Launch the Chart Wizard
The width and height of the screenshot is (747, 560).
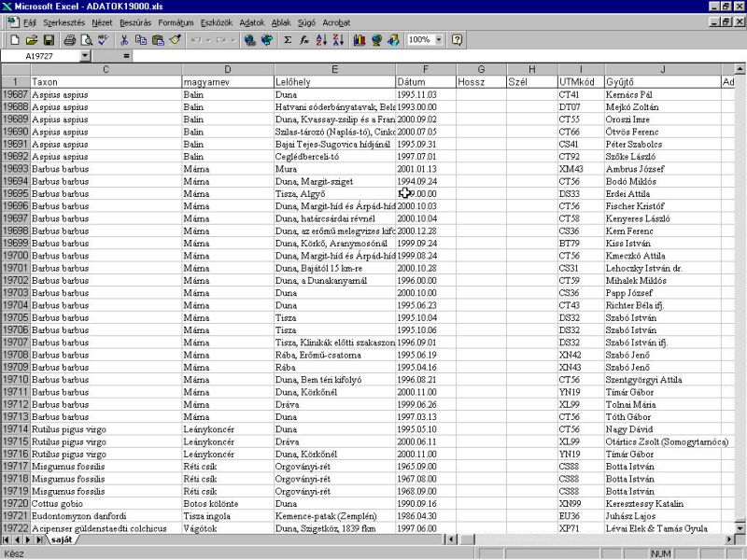pyautogui.click(x=359, y=40)
